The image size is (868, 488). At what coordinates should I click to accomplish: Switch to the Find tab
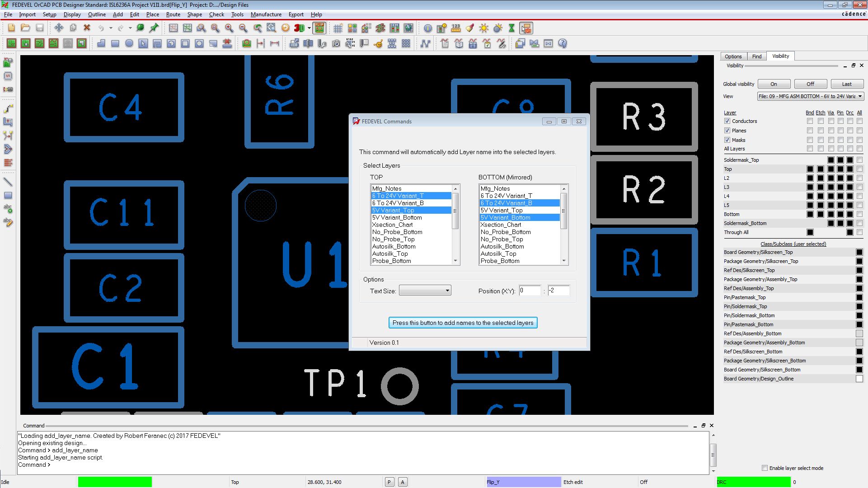pos(756,56)
